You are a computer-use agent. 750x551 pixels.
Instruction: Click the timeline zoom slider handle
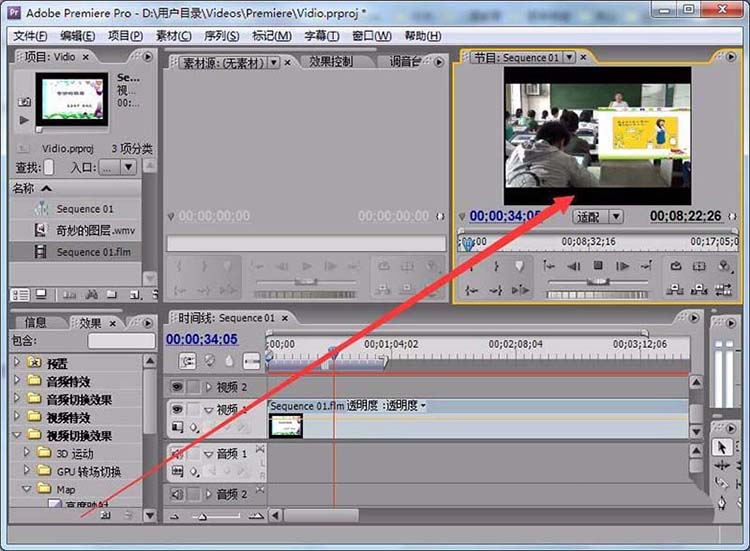click(202, 517)
